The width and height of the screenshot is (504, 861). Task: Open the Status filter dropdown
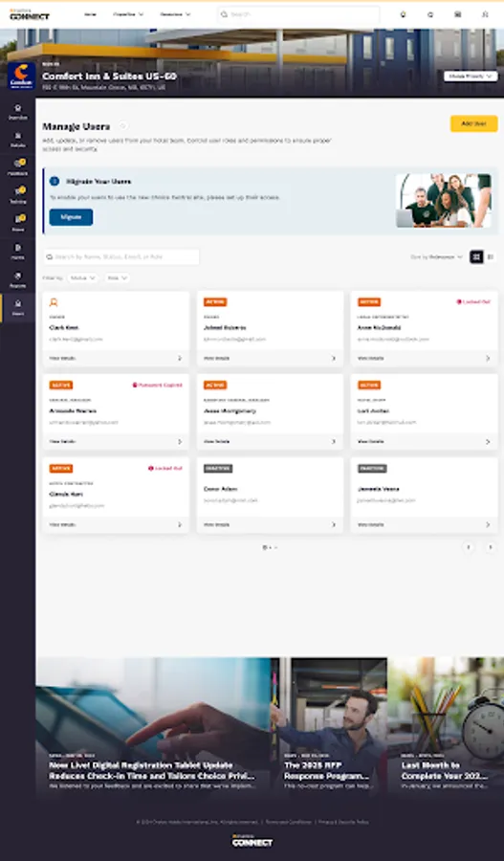point(83,277)
